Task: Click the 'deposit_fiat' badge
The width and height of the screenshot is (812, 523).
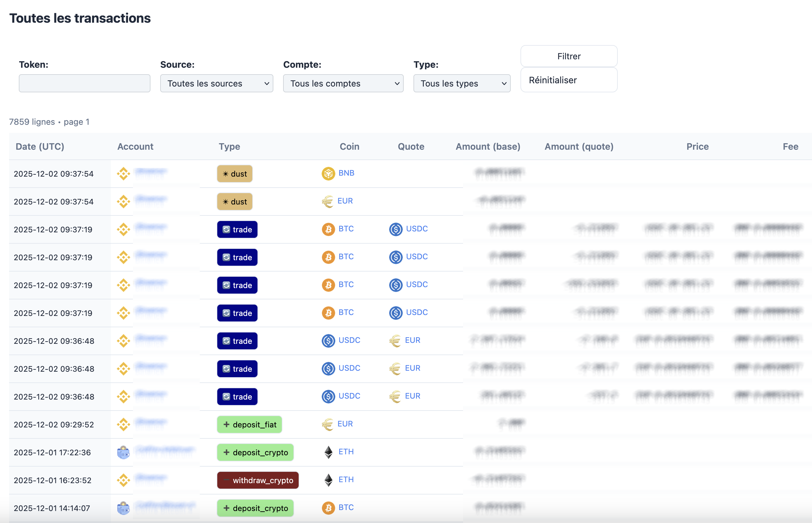Action: 249,424
